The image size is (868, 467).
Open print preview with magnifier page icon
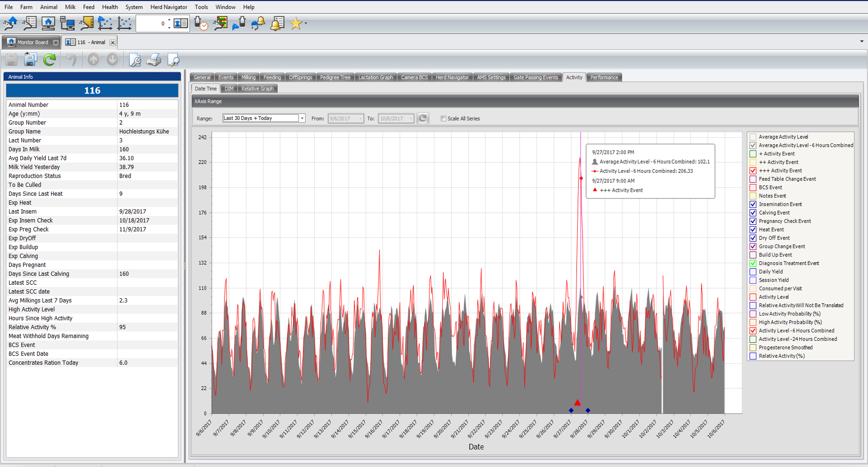coord(173,60)
